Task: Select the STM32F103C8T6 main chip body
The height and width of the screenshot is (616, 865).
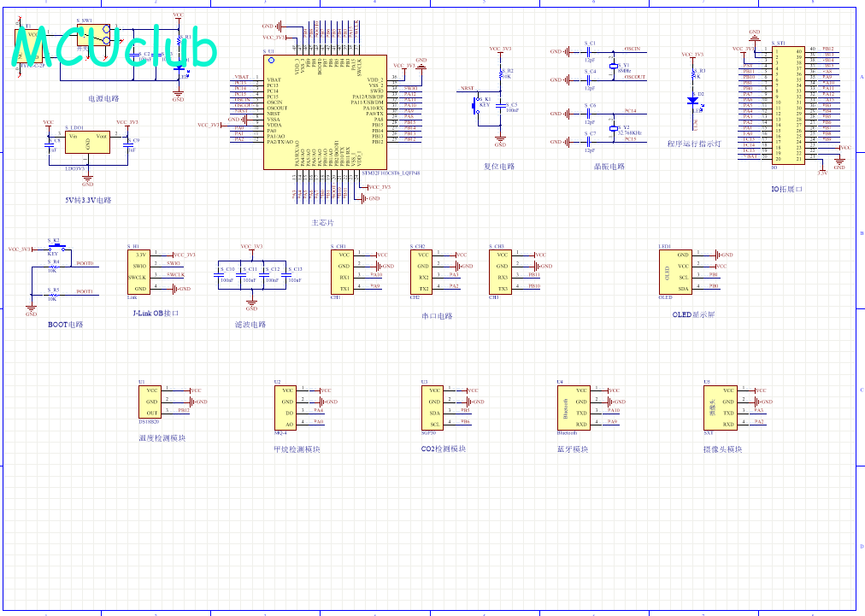Action: click(x=325, y=112)
